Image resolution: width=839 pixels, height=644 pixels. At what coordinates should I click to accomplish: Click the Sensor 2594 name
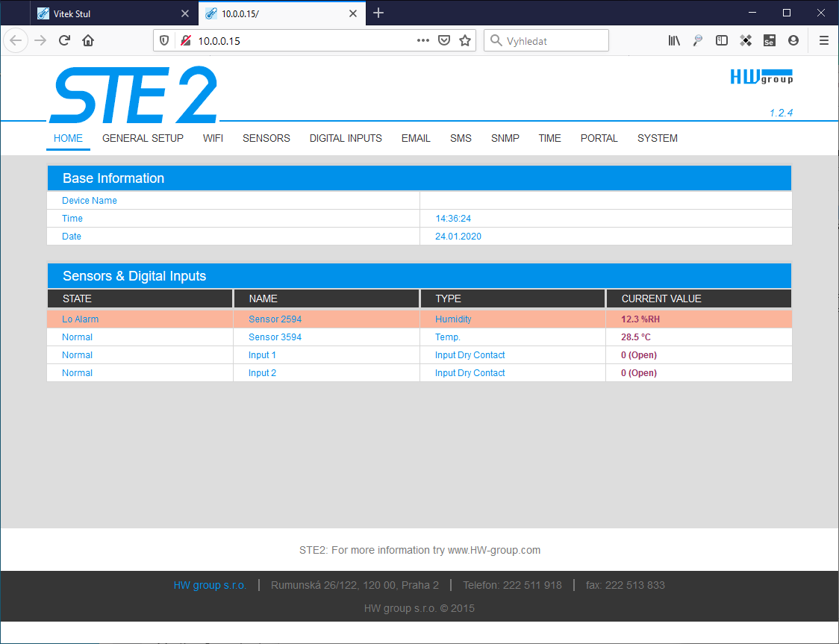point(275,319)
